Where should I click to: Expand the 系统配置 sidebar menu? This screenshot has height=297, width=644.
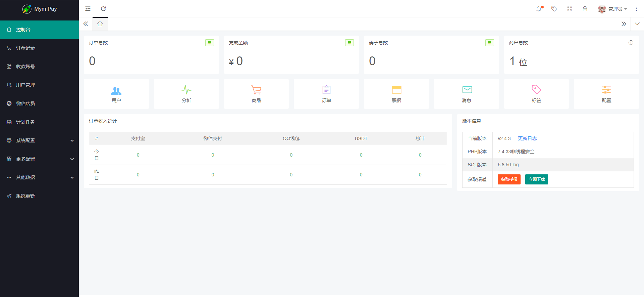point(39,140)
